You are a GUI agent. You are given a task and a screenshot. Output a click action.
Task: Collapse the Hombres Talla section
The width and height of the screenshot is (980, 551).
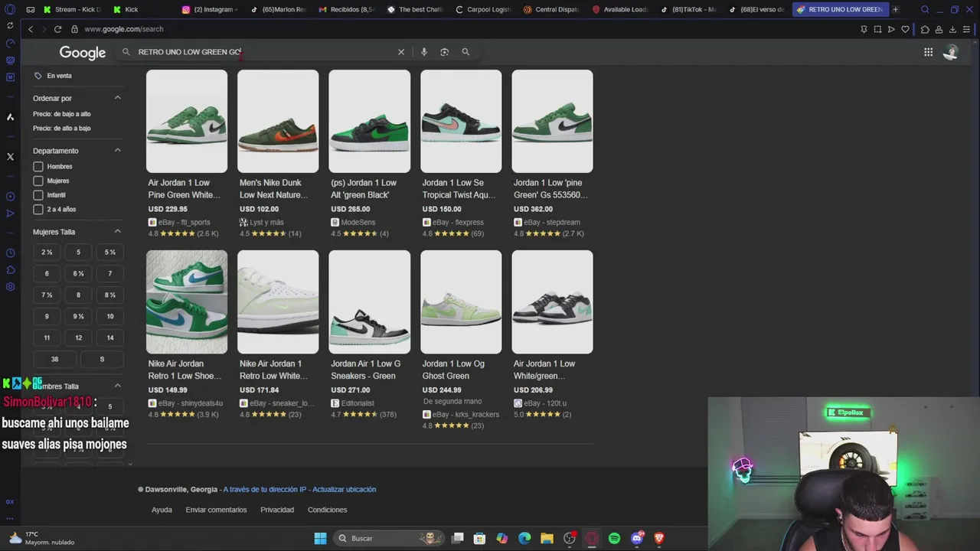(117, 386)
